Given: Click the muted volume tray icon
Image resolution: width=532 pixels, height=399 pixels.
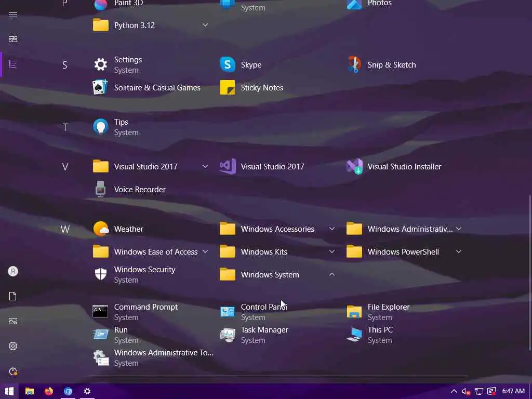Looking at the screenshot, I should 466,391.
